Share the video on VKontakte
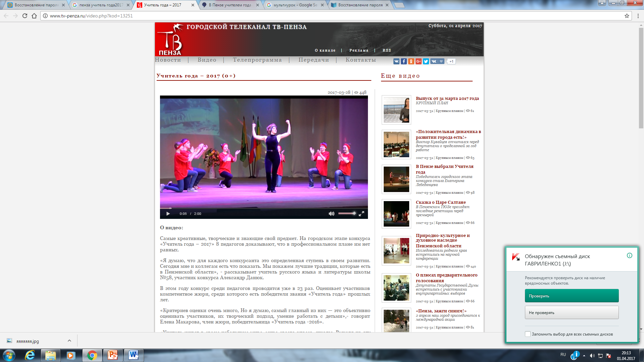This screenshot has width=644, height=362. click(396, 61)
